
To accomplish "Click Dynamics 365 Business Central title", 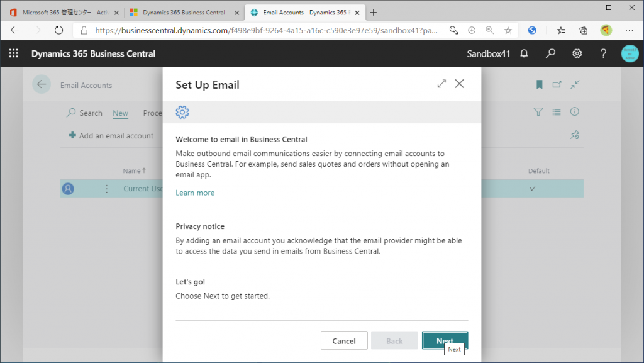I will coord(93,54).
